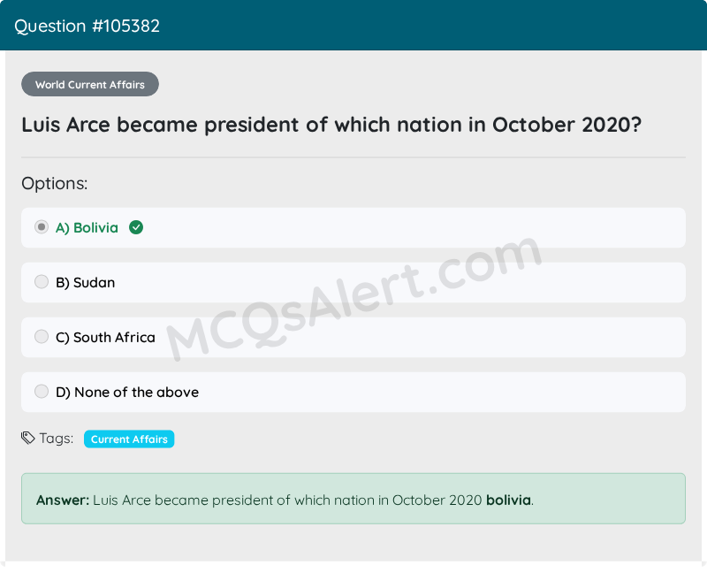The image size is (707, 588).
Task: Select option B) Sudan
Action: click(x=41, y=281)
